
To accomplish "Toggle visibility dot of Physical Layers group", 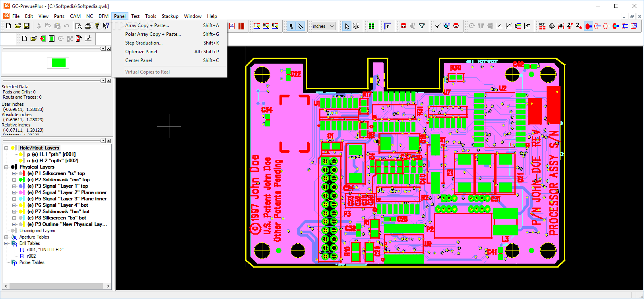I will click(13, 167).
